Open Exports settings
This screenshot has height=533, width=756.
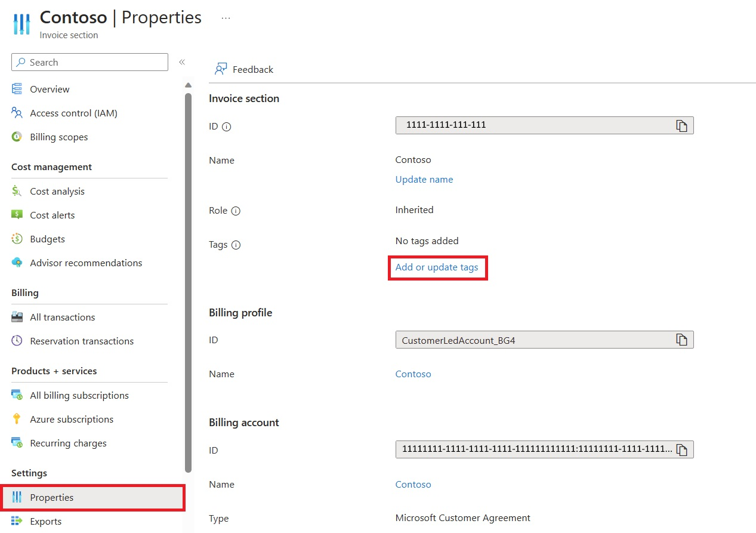(46, 521)
